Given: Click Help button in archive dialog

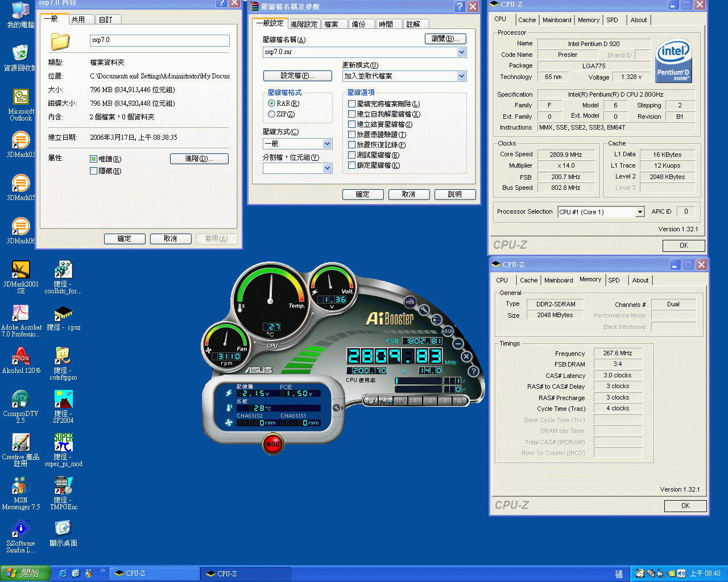Looking at the screenshot, I should (x=455, y=194).
